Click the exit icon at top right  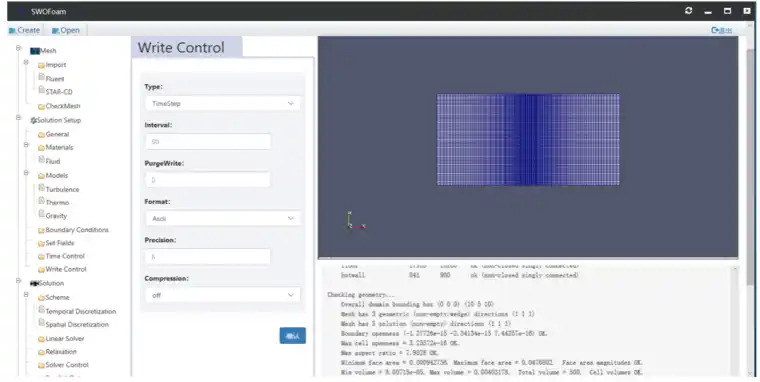tap(721, 30)
